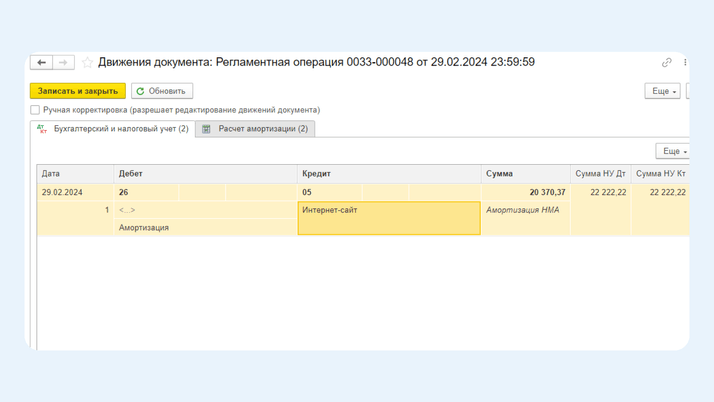Image resolution: width=714 pixels, height=402 pixels.
Task: Click the Дата column header
Action: pos(75,174)
